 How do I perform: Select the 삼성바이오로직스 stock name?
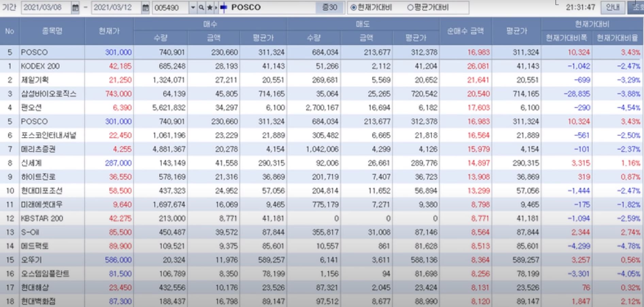49,94
